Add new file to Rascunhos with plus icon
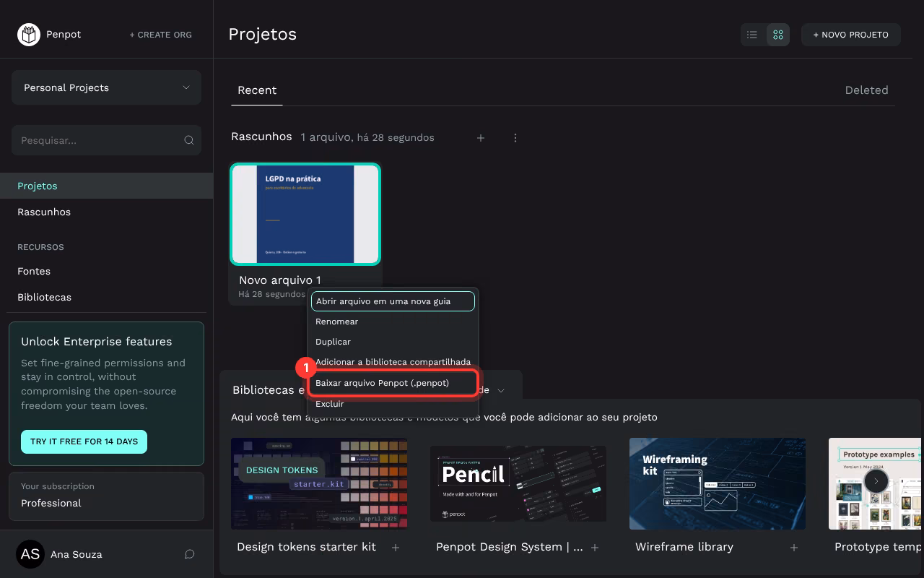Viewport: 924px width, 578px height. 481,137
